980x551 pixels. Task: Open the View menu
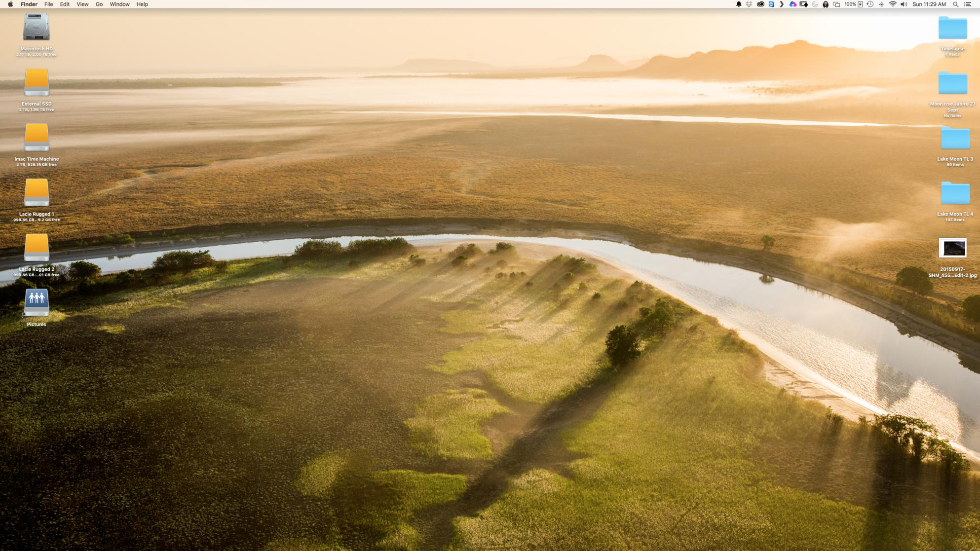pyautogui.click(x=82, y=4)
